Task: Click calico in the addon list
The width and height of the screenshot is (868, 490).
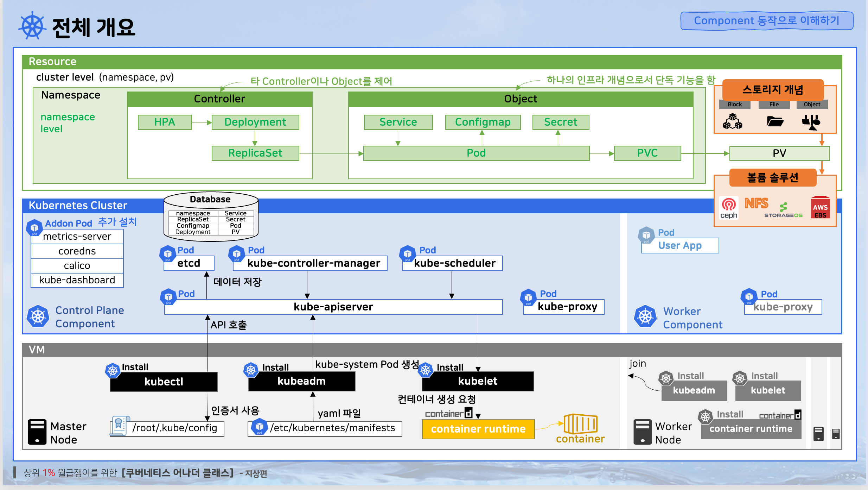Action: (x=77, y=265)
